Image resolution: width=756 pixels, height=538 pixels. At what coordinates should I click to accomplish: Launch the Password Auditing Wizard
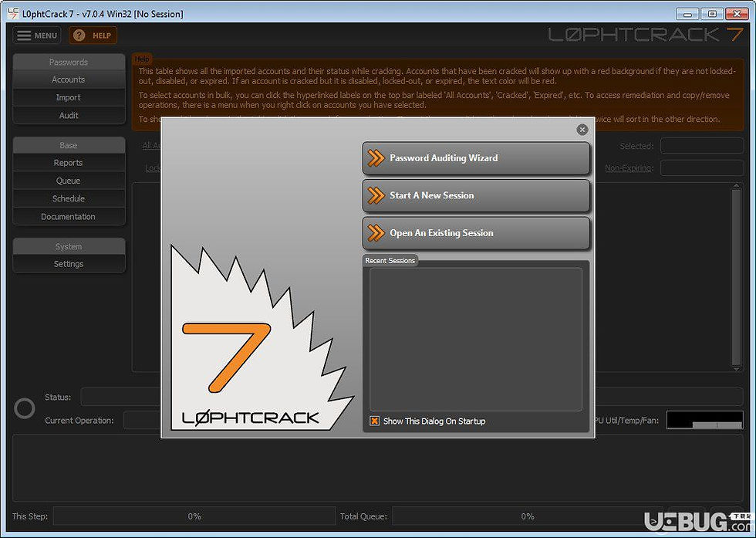476,157
